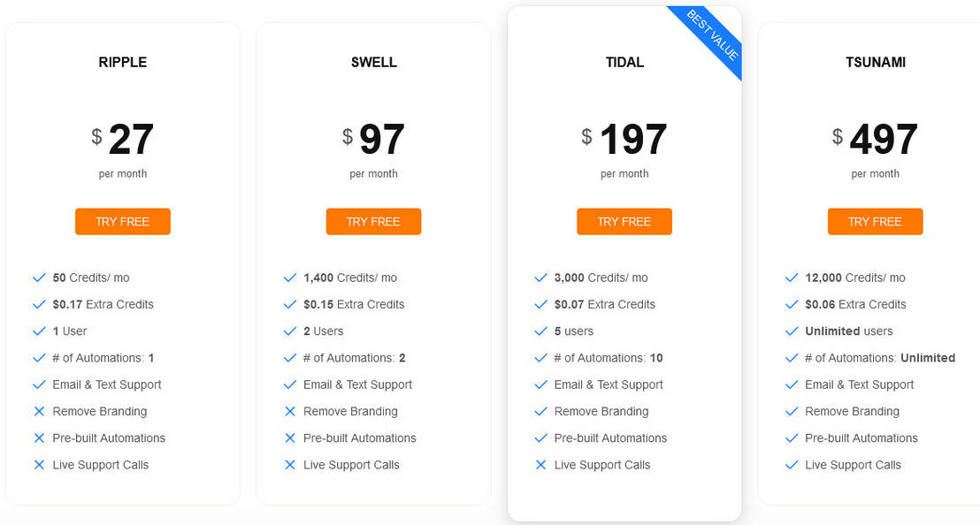Click the X icon by Swell's Pre-built Automations
This screenshot has width=980, height=525.
pos(290,438)
